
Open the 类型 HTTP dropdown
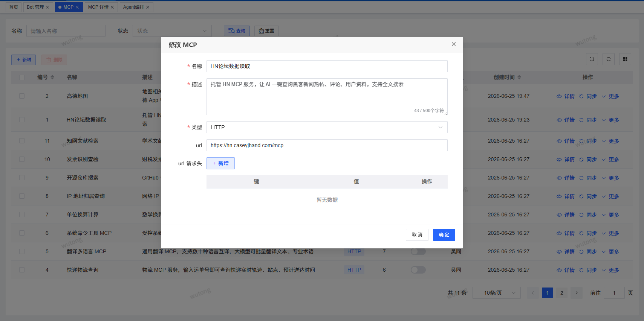coord(327,127)
